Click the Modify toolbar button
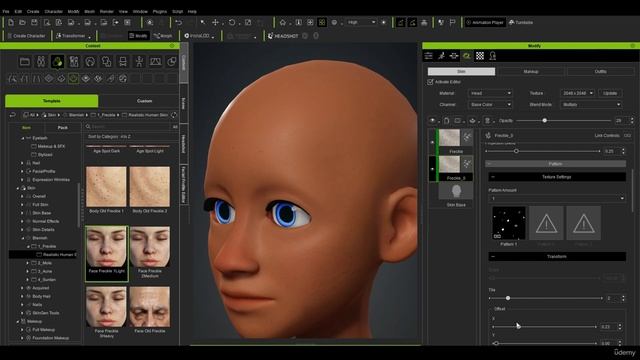Viewport: 640px width, 360px height. [138, 36]
